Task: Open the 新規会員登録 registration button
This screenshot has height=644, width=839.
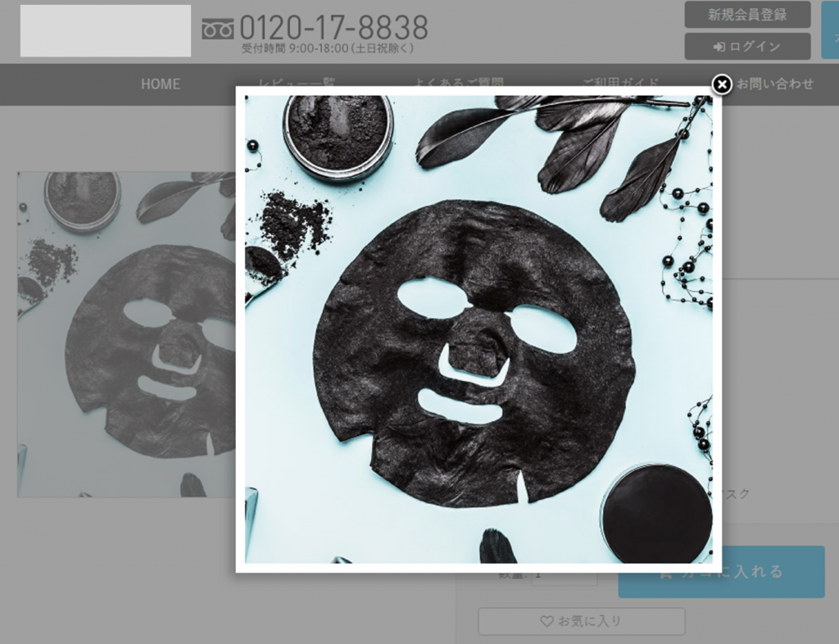Action: [747, 15]
